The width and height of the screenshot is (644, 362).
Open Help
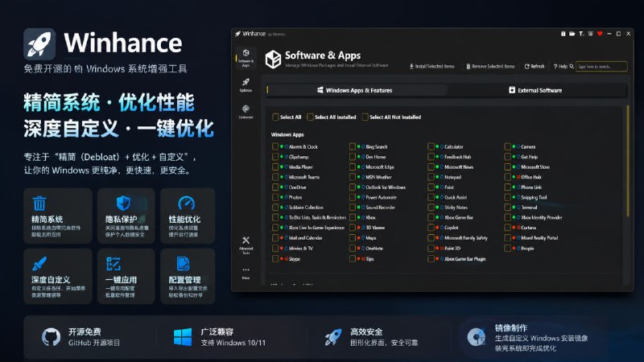(560, 66)
